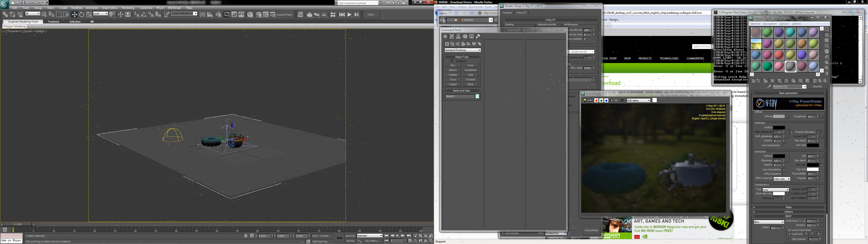868x244 pixels.
Task: Click the Select and Link chain icon
Action: [x=5, y=14]
